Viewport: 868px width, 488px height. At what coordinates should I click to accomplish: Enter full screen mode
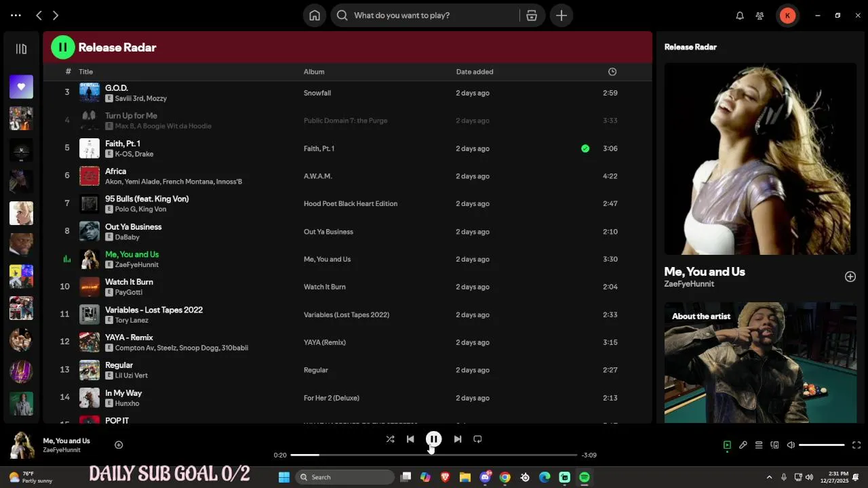[856, 445]
